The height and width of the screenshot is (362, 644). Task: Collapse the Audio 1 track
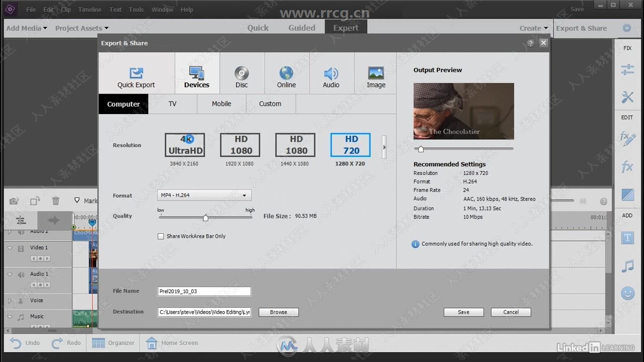pos(10,275)
